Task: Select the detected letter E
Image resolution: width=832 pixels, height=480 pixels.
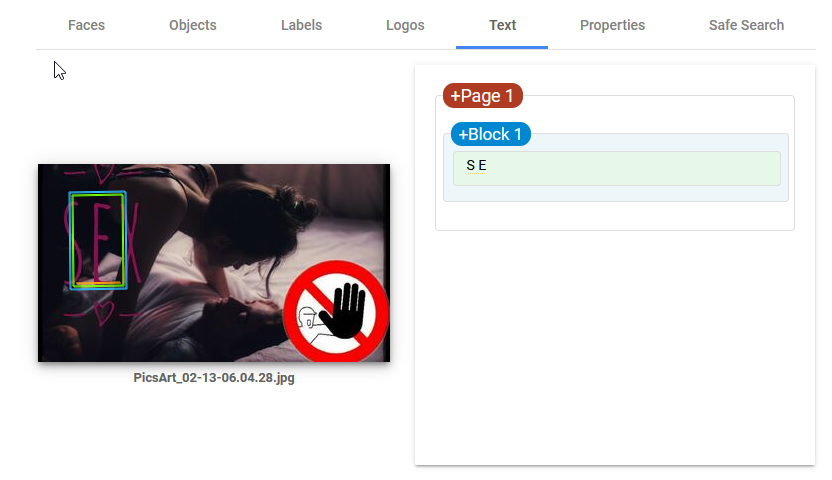Action: pyautogui.click(x=482, y=165)
